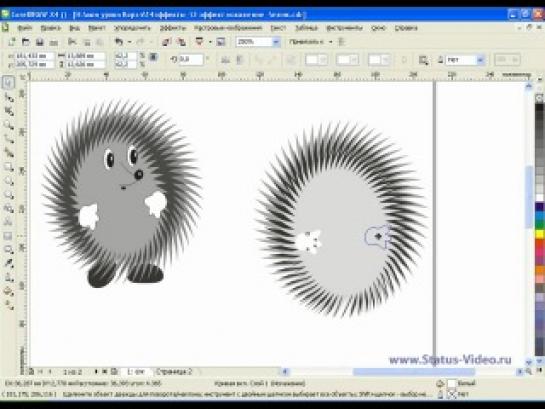Select the Rectangle tool in the toolbox
This screenshot has height=409, width=545.
9,167
